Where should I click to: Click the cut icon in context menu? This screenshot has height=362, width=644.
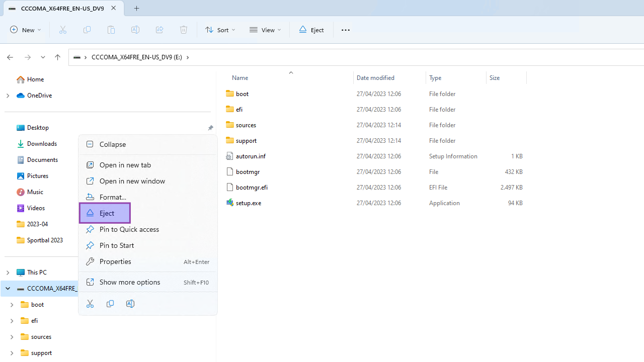coord(90,304)
